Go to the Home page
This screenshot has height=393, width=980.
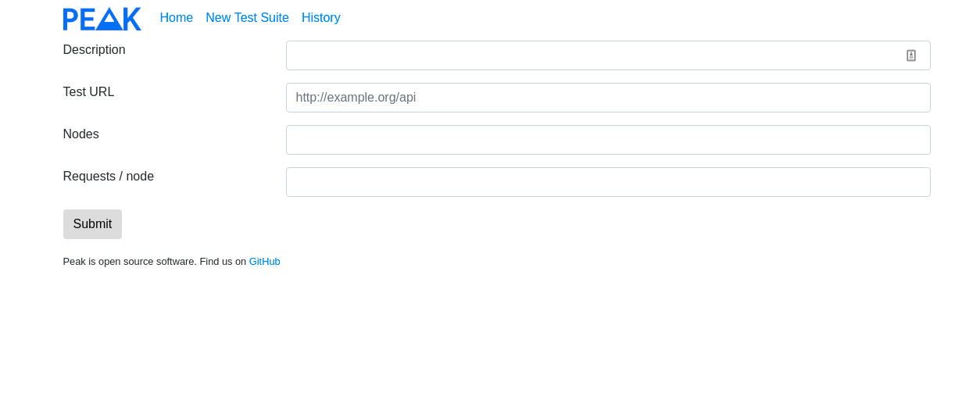point(176,18)
